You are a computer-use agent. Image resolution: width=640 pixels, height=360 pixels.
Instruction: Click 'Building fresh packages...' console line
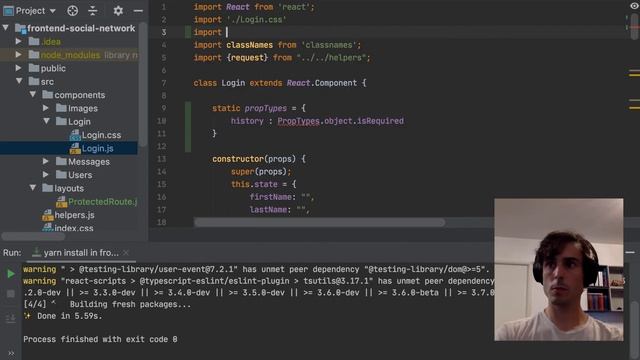point(130,304)
